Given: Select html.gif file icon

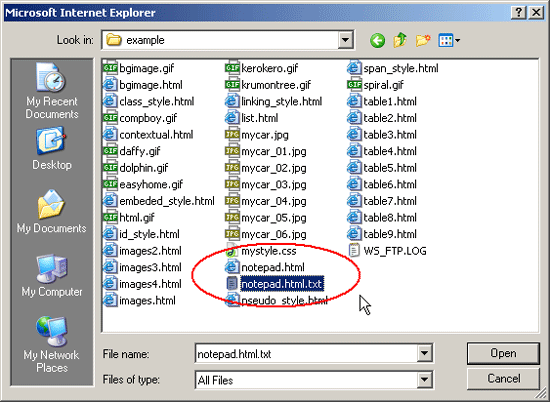Looking at the screenshot, I should pos(110,217).
